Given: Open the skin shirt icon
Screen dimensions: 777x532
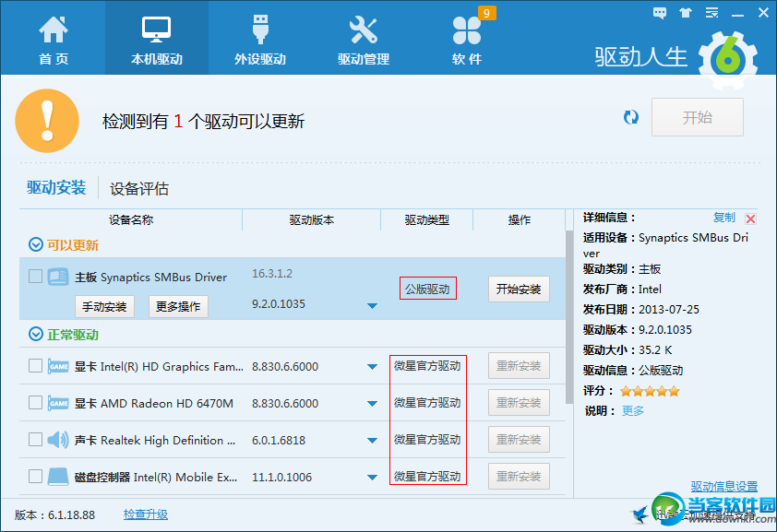Looking at the screenshot, I should click(x=686, y=13).
